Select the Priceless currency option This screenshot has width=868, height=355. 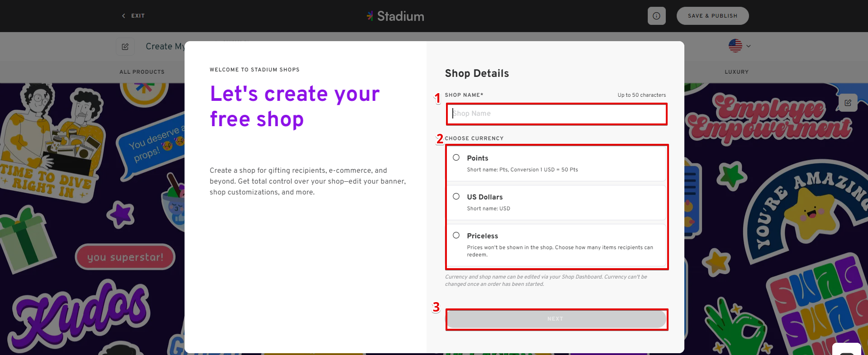[x=556, y=245]
